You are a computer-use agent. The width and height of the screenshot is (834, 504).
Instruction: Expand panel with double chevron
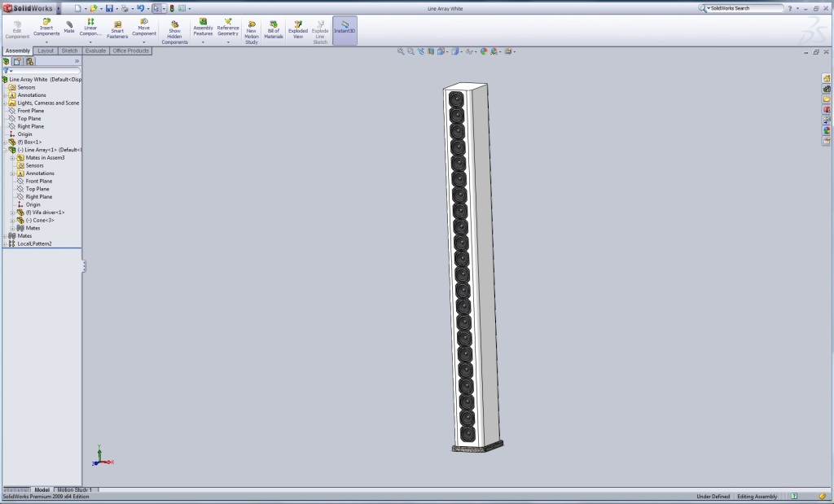(77, 62)
